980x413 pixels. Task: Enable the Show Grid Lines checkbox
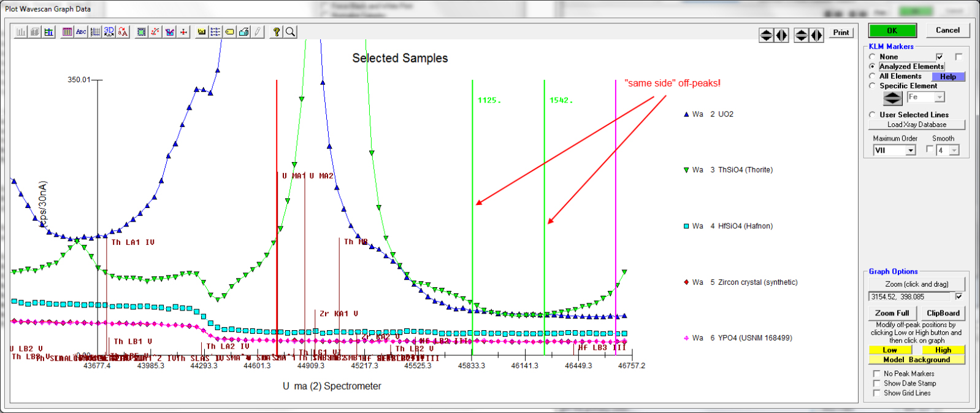(x=877, y=393)
